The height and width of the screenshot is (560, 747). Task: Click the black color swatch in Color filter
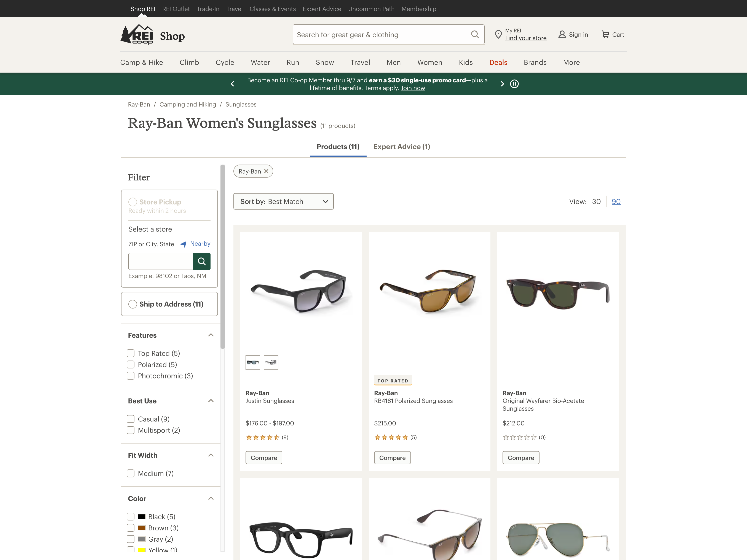click(x=142, y=517)
